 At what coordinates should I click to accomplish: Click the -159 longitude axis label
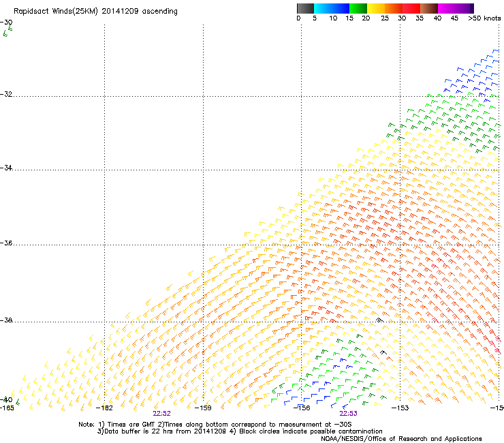203,408
